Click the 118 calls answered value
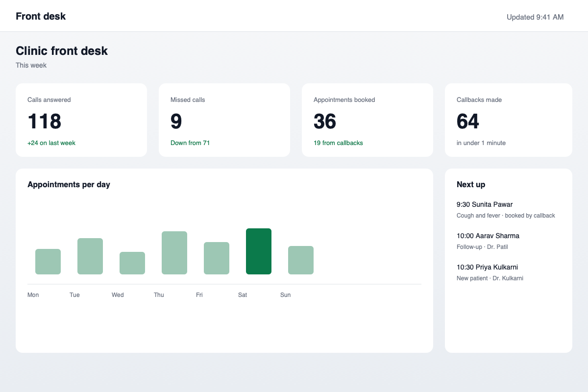 (44, 122)
